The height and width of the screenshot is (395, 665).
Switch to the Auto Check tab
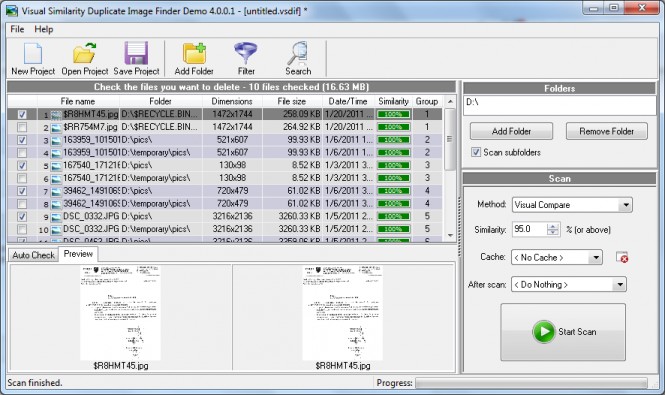pyautogui.click(x=34, y=255)
